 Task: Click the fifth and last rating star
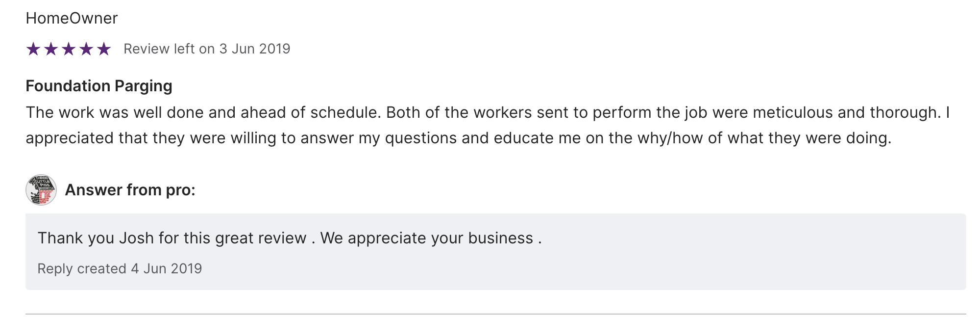coord(104,49)
